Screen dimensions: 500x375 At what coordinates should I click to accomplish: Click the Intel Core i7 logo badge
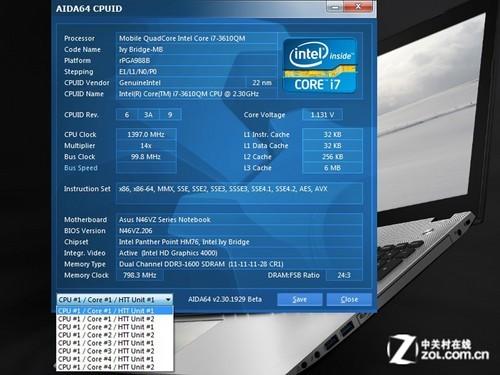[320, 66]
